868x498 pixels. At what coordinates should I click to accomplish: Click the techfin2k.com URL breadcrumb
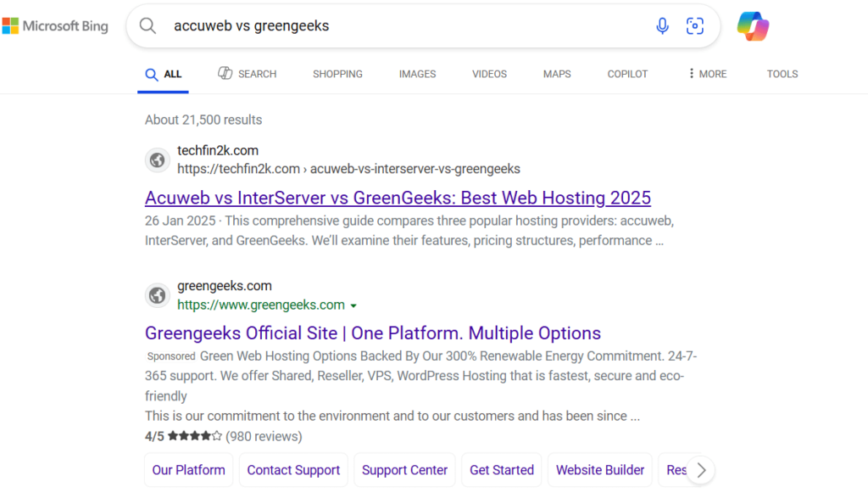pyautogui.click(x=348, y=169)
